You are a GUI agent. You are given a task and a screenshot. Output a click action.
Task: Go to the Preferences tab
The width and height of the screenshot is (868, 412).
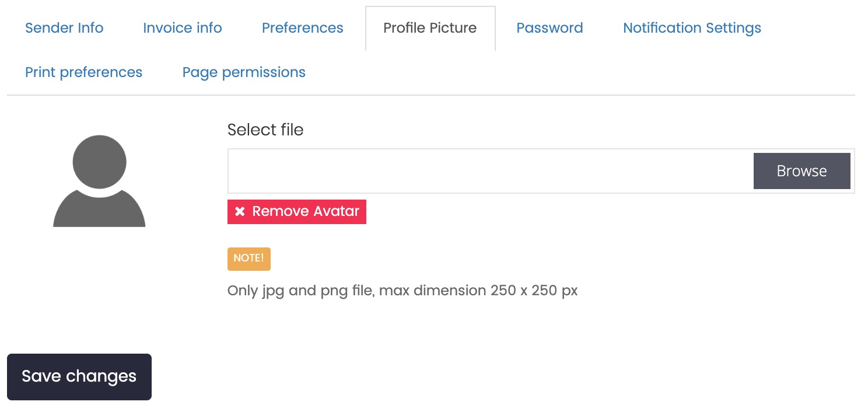[303, 28]
